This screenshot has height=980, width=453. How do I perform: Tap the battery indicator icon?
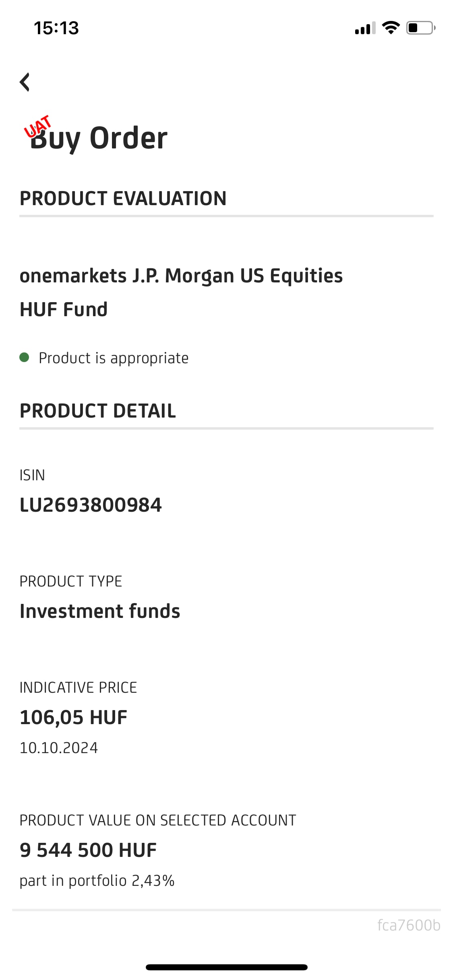tap(420, 28)
